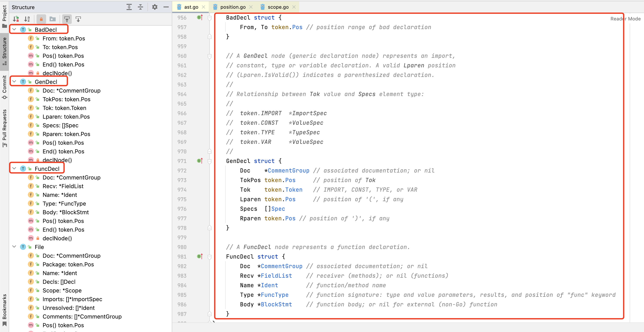Select Body: *BlockStmt field

(65, 212)
